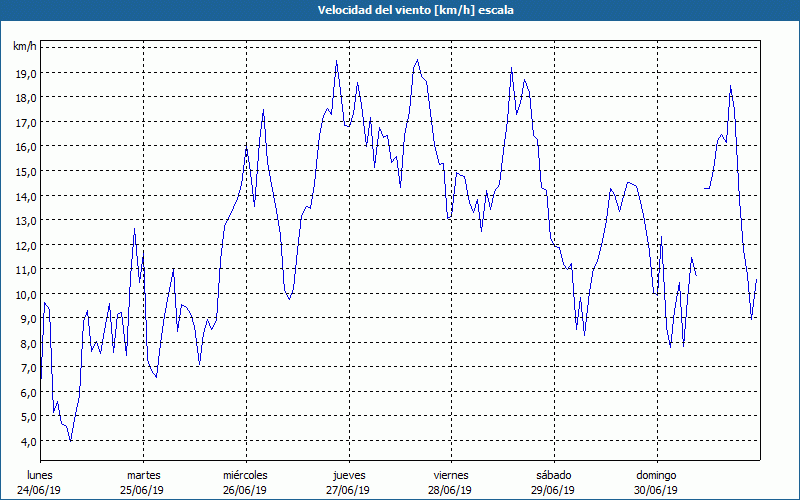Select the '27/06/19' date label
Image resolution: width=800 pixels, height=500 pixels.
click(348, 491)
